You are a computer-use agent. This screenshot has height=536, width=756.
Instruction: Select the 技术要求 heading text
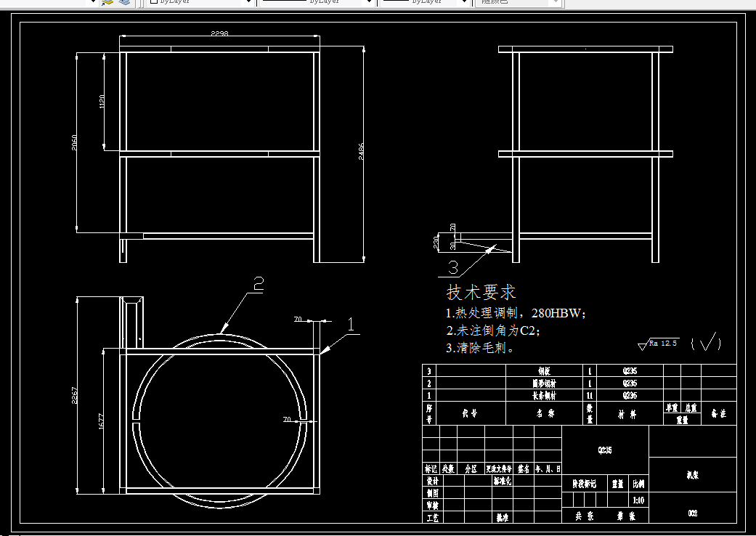[481, 292]
